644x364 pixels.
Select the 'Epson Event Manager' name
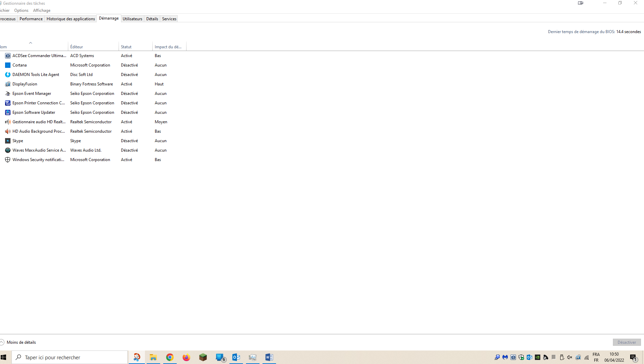(32, 94)
